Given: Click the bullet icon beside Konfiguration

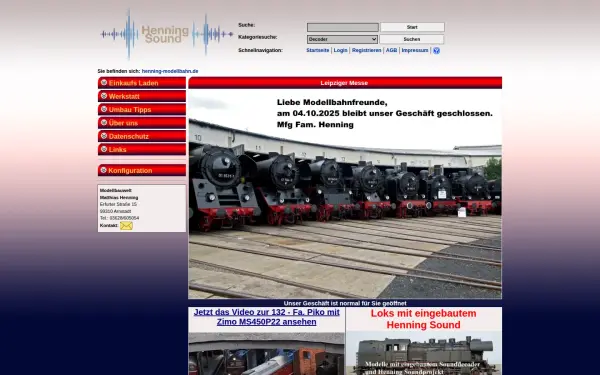Looking at the screenshot, I should pyautogui.click(x=104, y=170).
